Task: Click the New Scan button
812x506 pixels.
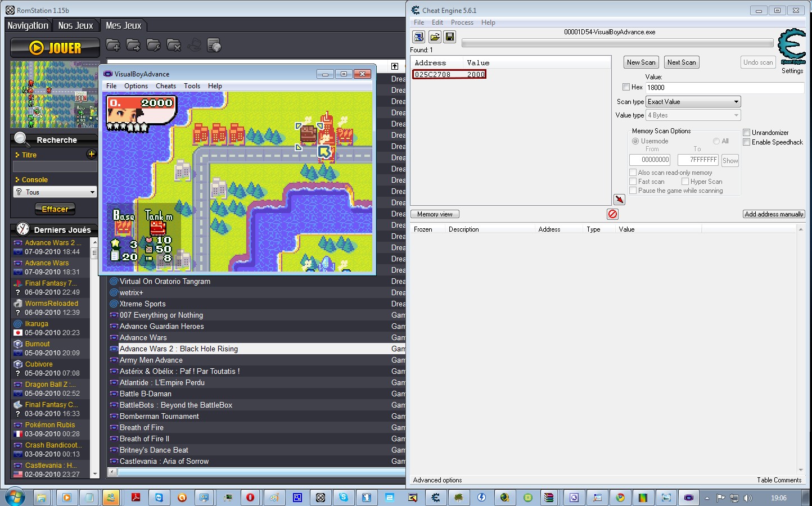Action: 641,62
